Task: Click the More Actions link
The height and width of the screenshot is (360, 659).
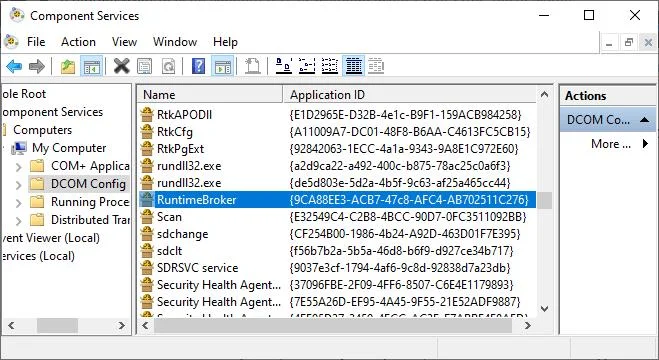Action: (x=611, y=144)
